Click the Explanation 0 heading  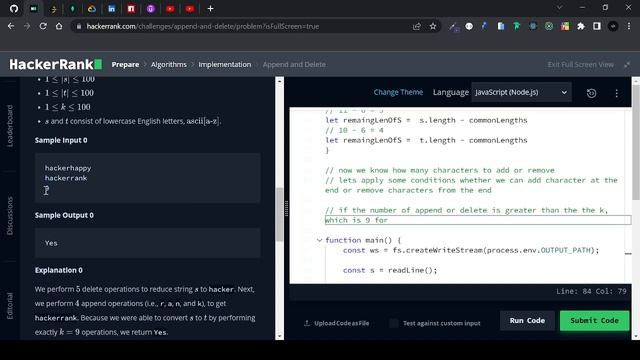pyautogui.click(x=59, y=270)
